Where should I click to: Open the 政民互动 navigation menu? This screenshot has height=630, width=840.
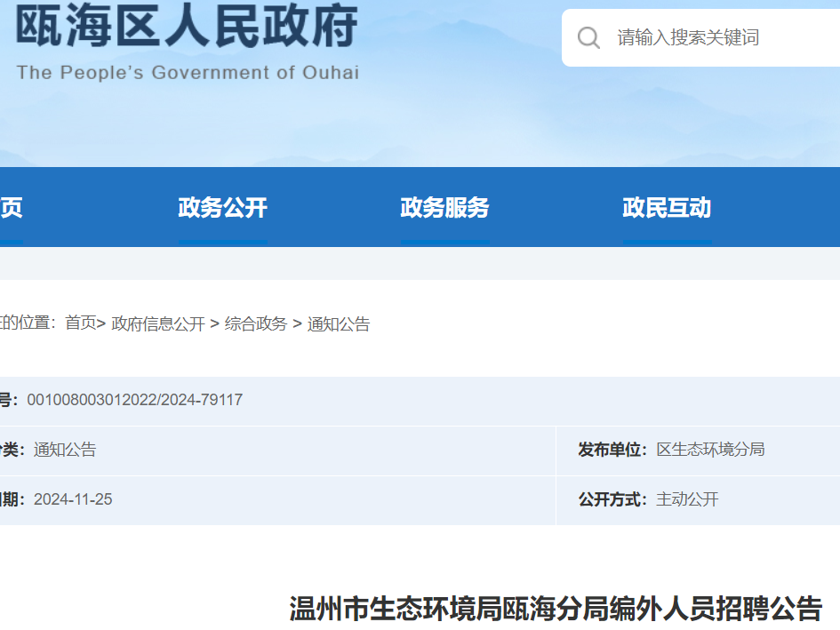pyautogui.click(x=667, y=208)
